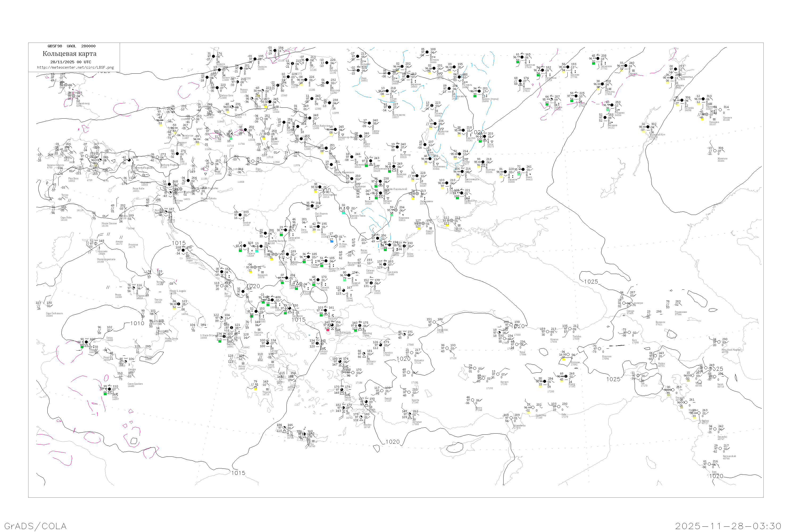The image size is (798, 532).
Task: Click the Trabzon 17038 station label
Action: [577, 338]
